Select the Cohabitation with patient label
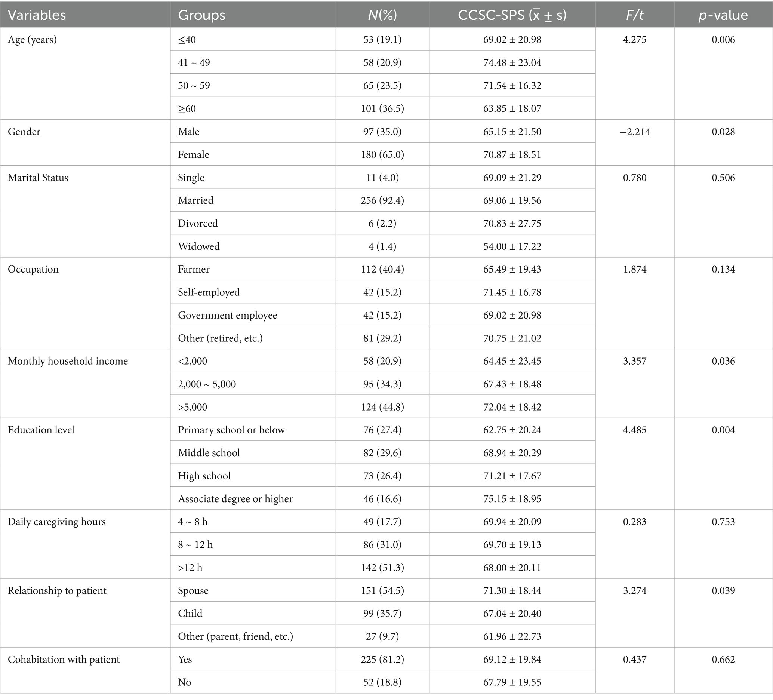 64,659
